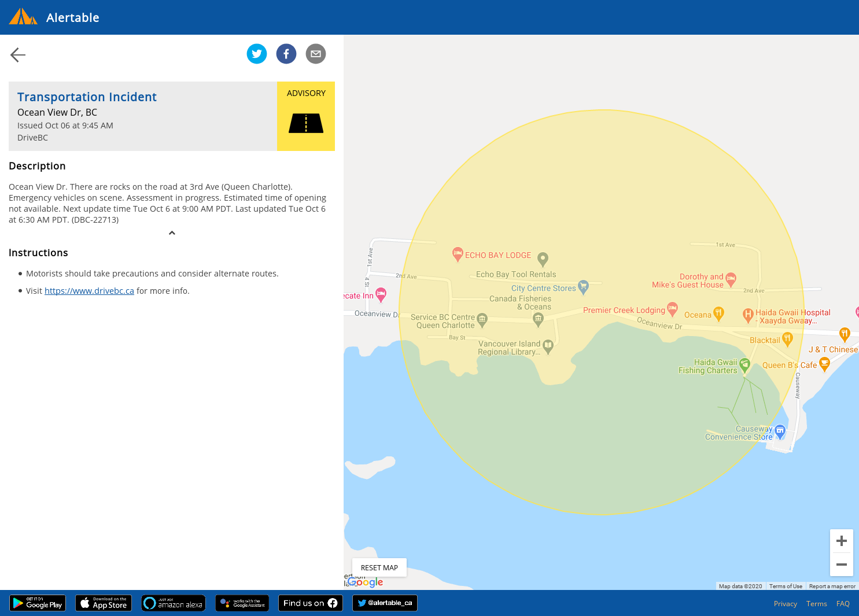Click Vancouver Island Regional Library pin

pos(548,346)
